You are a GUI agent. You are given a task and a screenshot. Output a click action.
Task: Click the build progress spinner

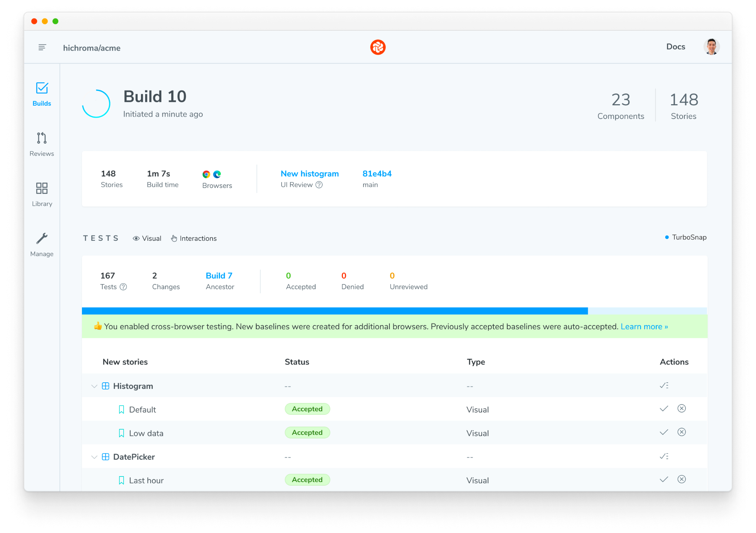coord(96,104)
